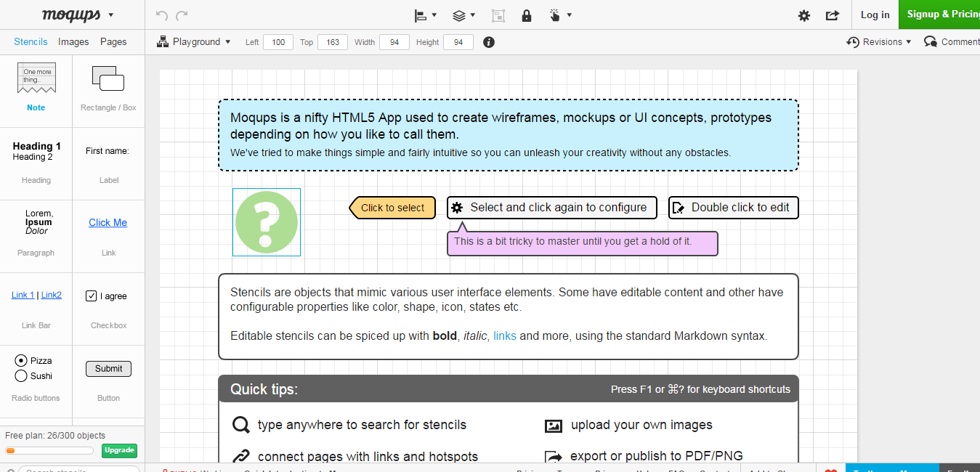
Task: Open the interactions hand-pointer dropdown
Action: pyautogui.click(x=560, y=15)
